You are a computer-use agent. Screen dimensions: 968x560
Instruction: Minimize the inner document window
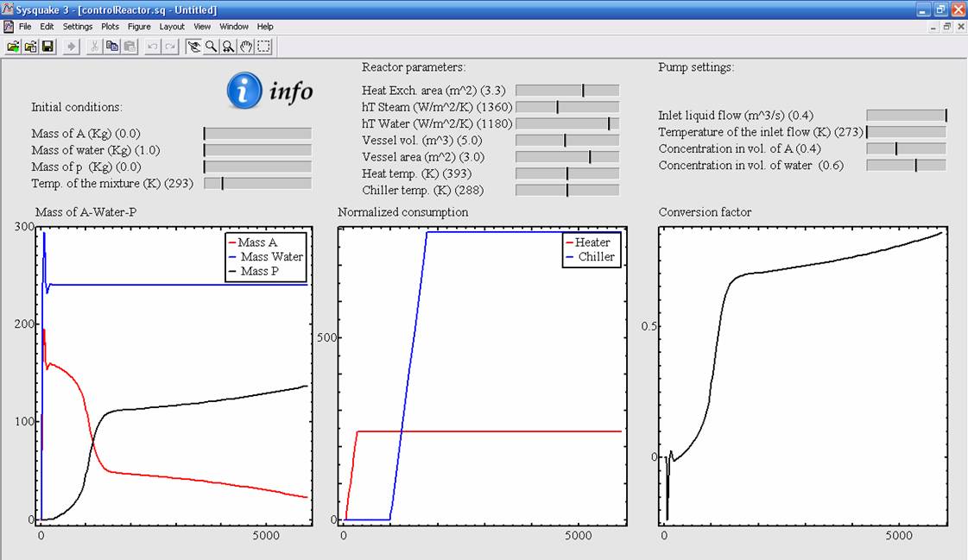pyautogui.click(x=933, y=27)
